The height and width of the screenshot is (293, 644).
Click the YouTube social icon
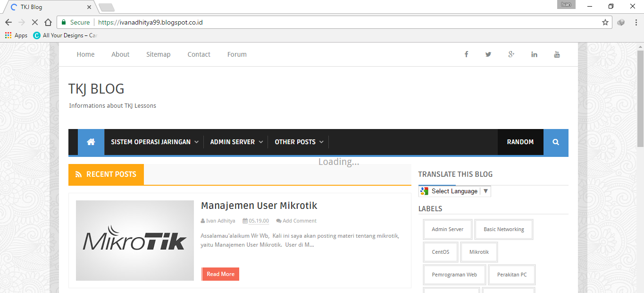(557, 54)
